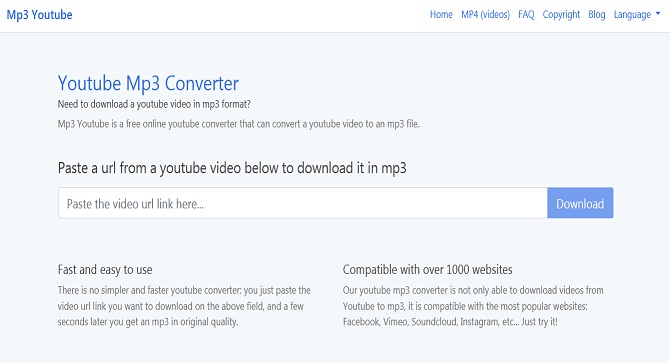This screenshot has width=670, height=363.
Task: Click 'Compatible with over 1000 websites' heading
Action: pos(427,270)
